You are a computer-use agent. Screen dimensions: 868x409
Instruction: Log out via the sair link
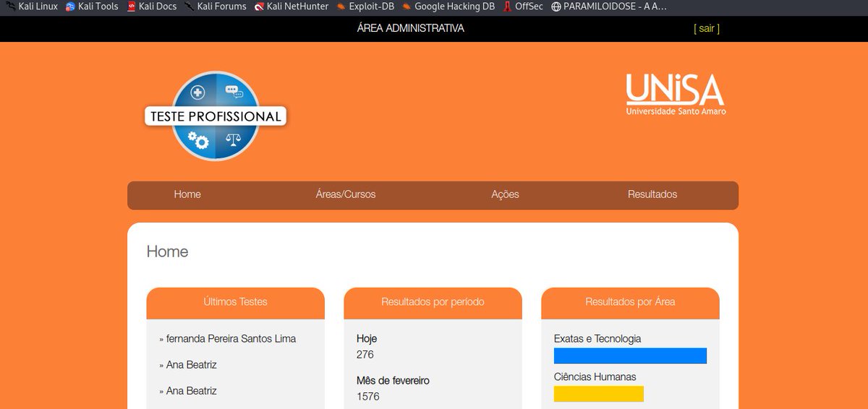click(707, 28)
